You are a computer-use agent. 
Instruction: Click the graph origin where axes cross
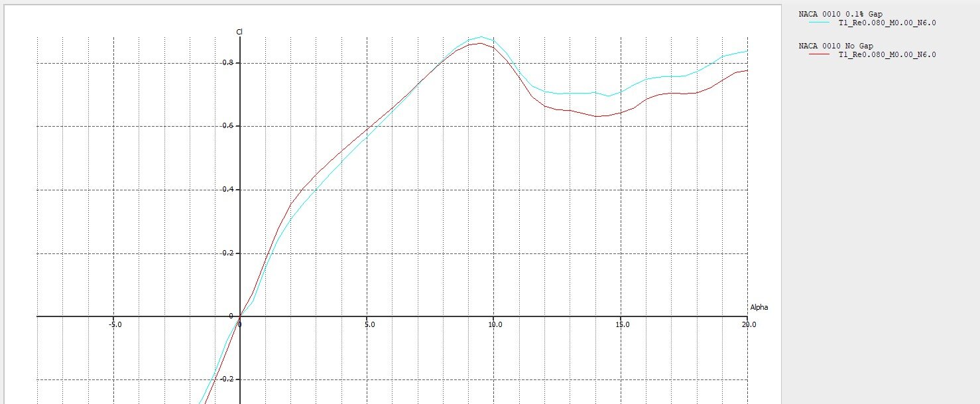[x=240, y=316]
